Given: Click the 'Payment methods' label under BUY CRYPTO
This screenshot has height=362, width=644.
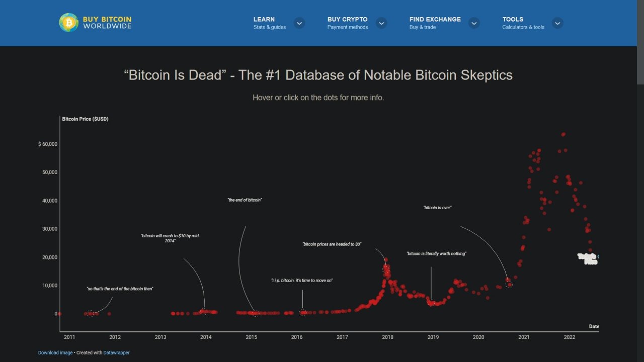Looking at the screenshot, I should click(347, 28).
